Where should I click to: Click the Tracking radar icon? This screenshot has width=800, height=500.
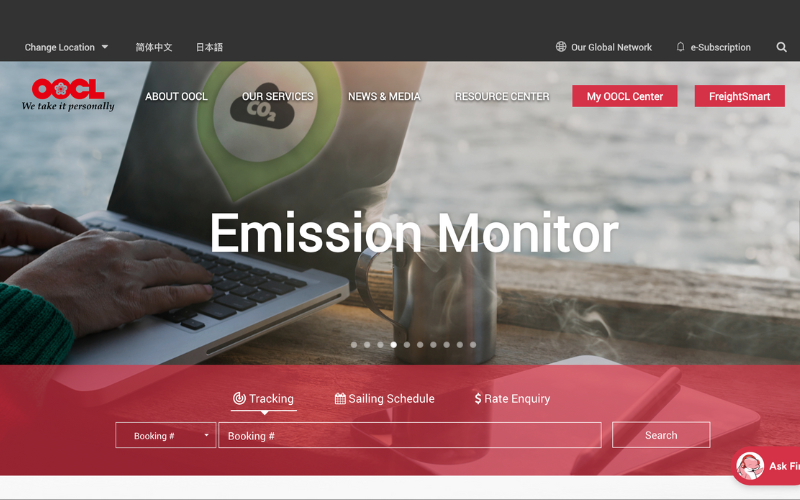click(x=239, y=398)
